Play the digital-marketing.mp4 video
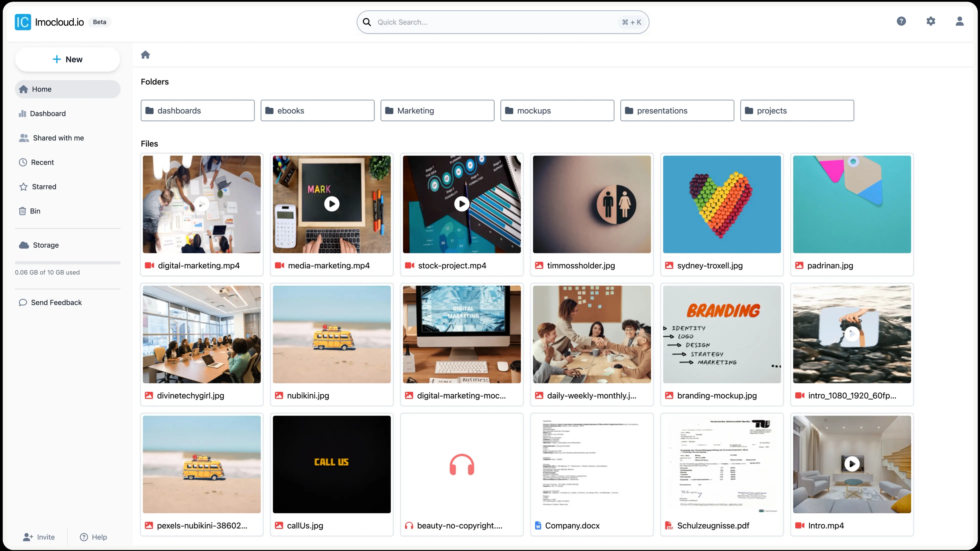Viewport: 980px width, 551px height. point(201,204)
